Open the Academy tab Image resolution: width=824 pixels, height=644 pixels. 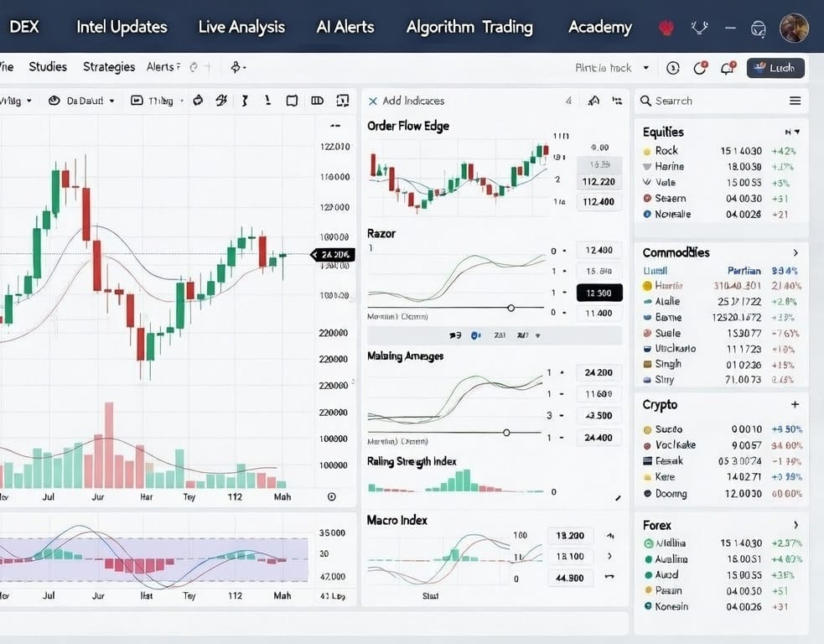tap(600, 27)
